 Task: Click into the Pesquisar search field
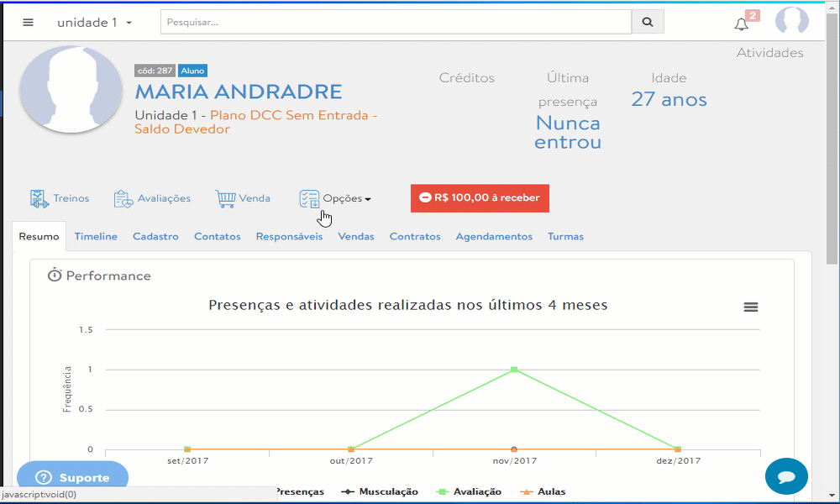pos(395,22)
